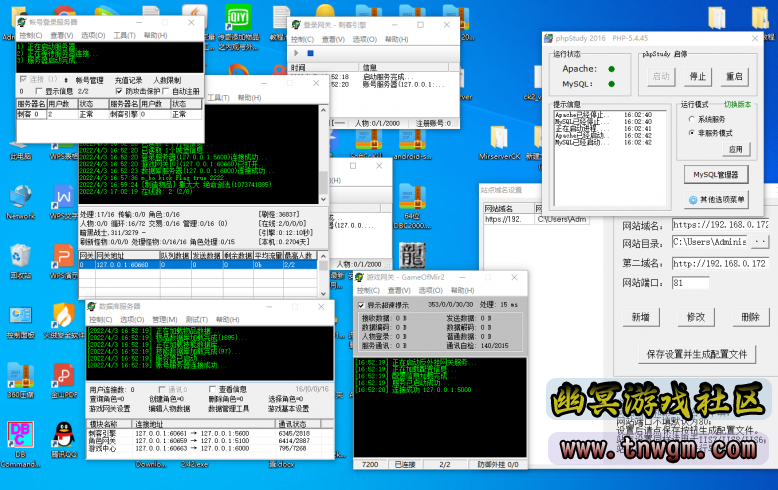Viewport: 778px width, 490px height.
Task: Open 管理(M) menu in 数据库服务器
Action: click(165, 319)
